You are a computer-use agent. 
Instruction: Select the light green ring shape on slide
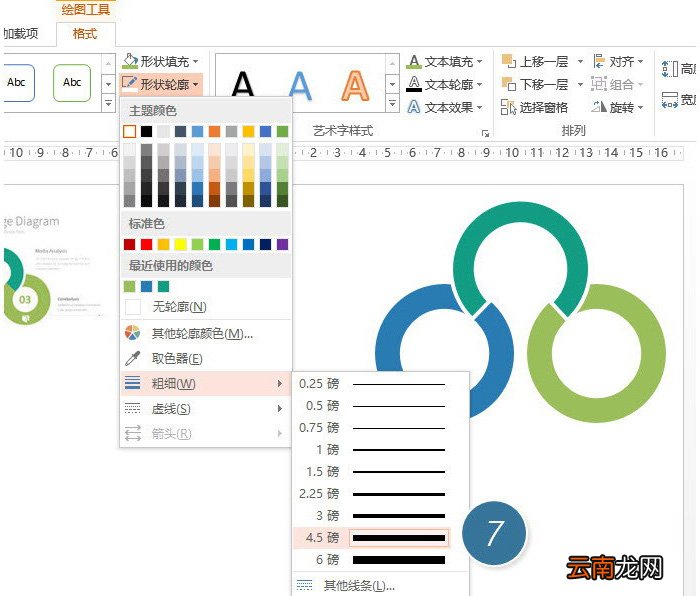pos(653,353)
